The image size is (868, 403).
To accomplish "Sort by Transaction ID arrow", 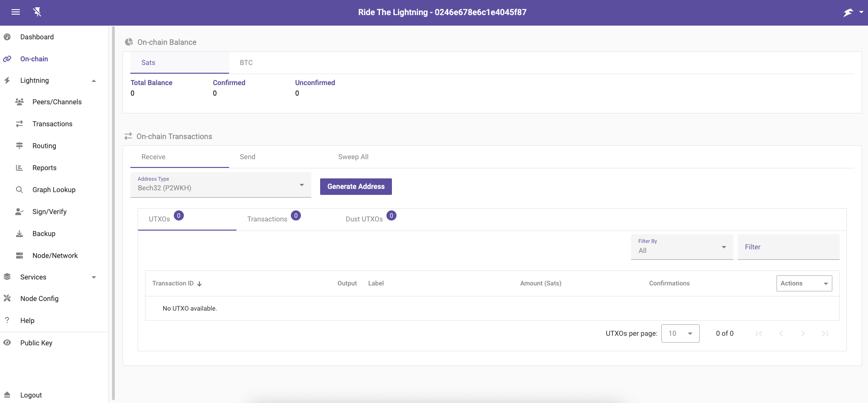I will click(199, 284).
